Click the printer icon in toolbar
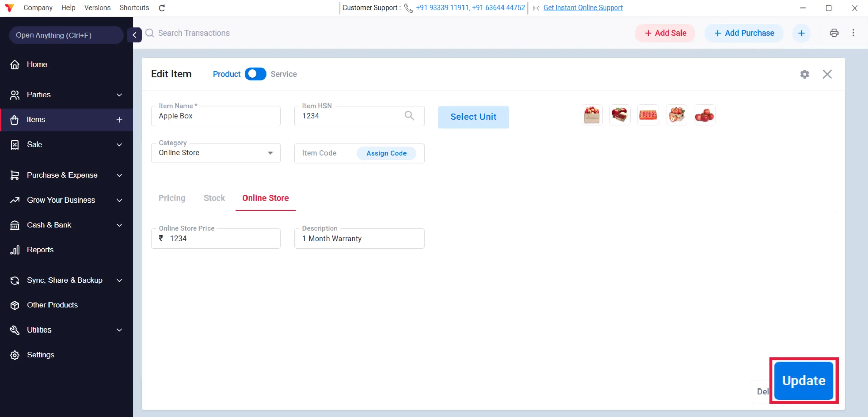The height and width of the screenshot is (417, 868). click(x=834, y=33)
